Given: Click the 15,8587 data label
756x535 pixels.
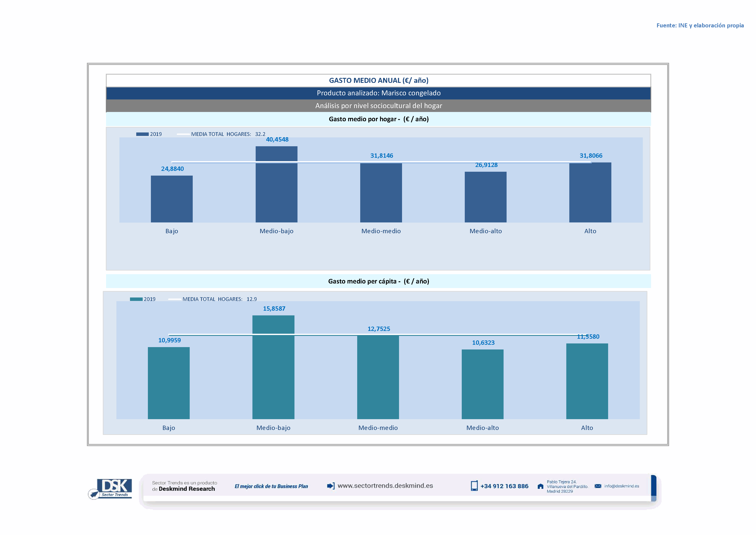Looking at the screenshot, I should (274, 309).
